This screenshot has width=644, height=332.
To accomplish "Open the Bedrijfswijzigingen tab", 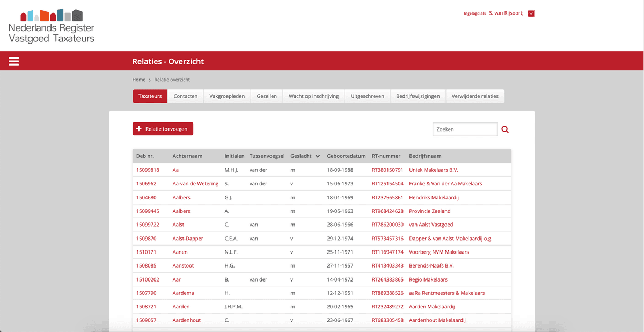I will coord(418,96).
